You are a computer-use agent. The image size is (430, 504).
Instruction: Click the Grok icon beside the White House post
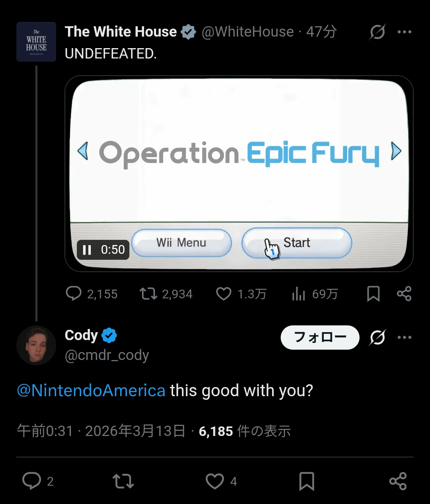click(x=377, y=32)
